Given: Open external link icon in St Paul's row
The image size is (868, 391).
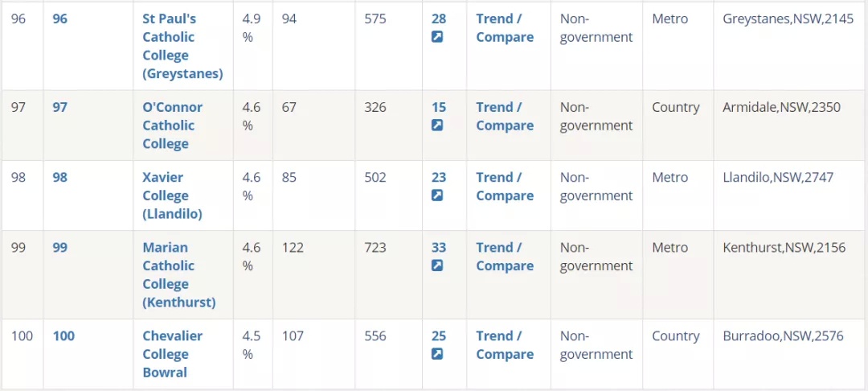Looking at the screenshot, I should [x=437, y=37].
